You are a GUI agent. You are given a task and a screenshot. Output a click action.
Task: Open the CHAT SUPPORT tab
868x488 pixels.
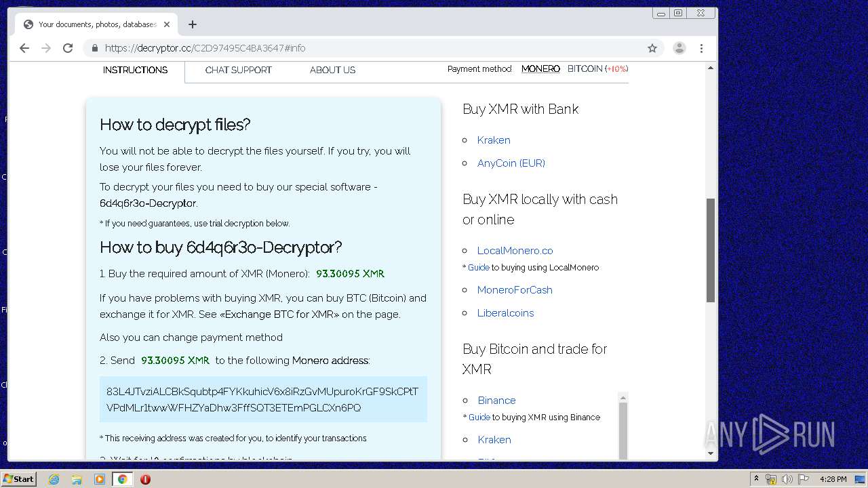(x=238, y=70)
